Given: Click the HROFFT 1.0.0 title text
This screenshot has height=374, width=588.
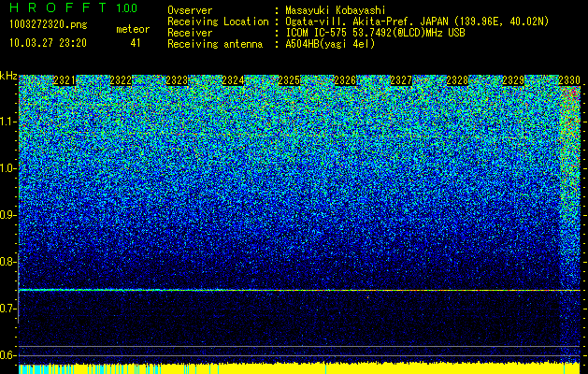Looking at the screenshot, I should (x=74, y=7).
